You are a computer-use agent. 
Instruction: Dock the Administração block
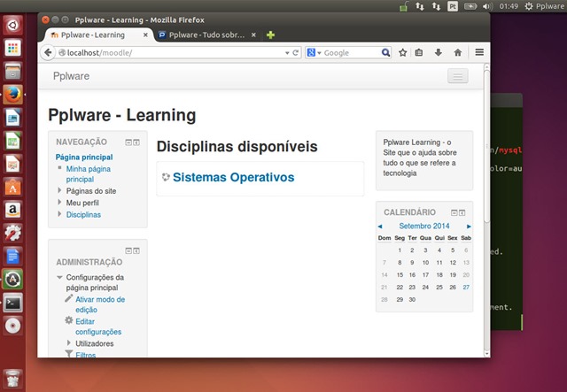tap(136, 250)
